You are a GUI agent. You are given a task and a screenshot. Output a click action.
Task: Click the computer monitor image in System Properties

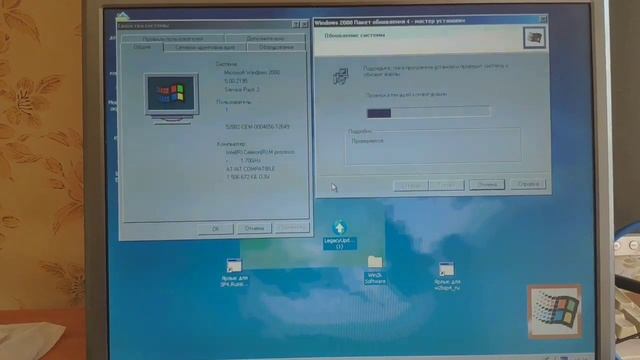pyautogui.click(x=171, y=98)
